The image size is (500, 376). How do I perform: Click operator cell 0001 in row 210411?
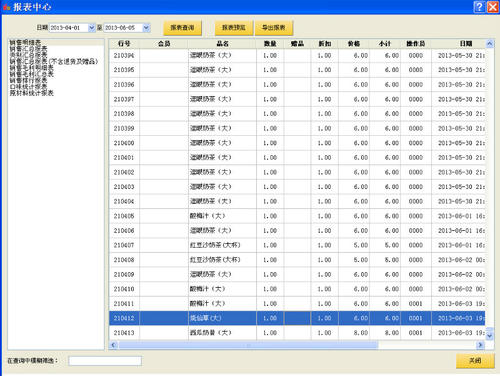[x=416, y=304]
